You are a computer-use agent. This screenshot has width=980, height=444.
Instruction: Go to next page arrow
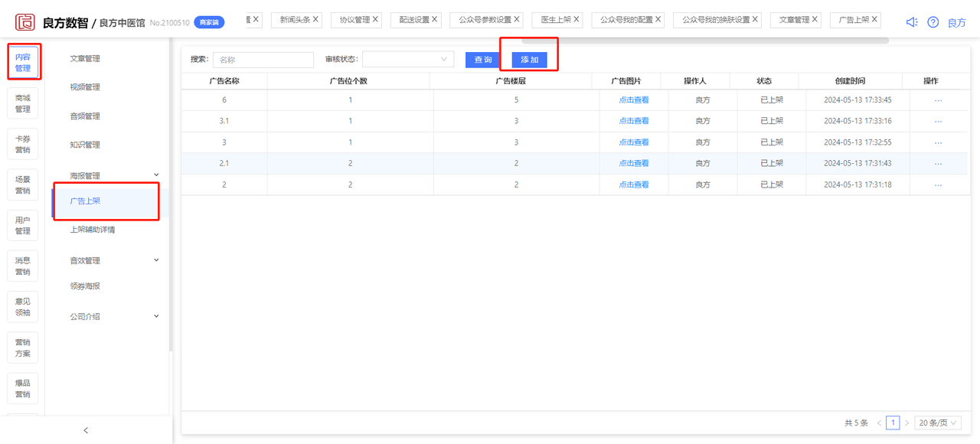(x=906, y=423)
